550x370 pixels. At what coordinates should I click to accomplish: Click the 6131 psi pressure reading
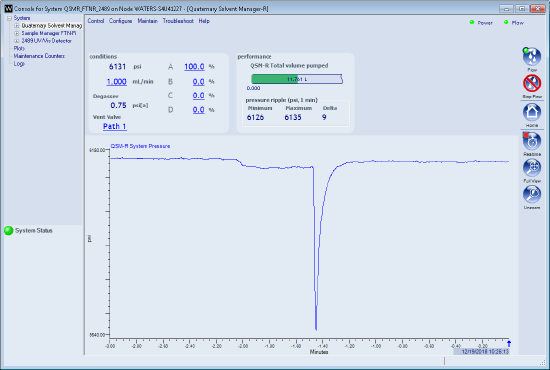click(117, 67)
